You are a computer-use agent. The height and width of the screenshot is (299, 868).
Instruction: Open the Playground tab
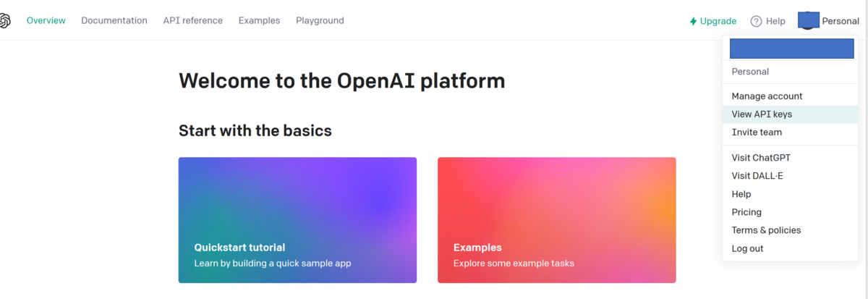320,20
